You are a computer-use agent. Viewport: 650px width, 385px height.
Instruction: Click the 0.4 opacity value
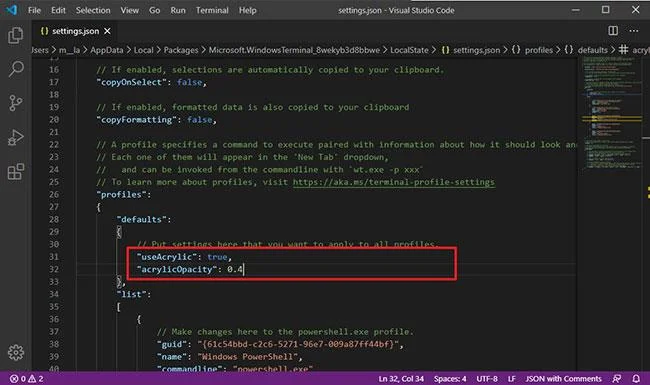[x=235, y=269]
